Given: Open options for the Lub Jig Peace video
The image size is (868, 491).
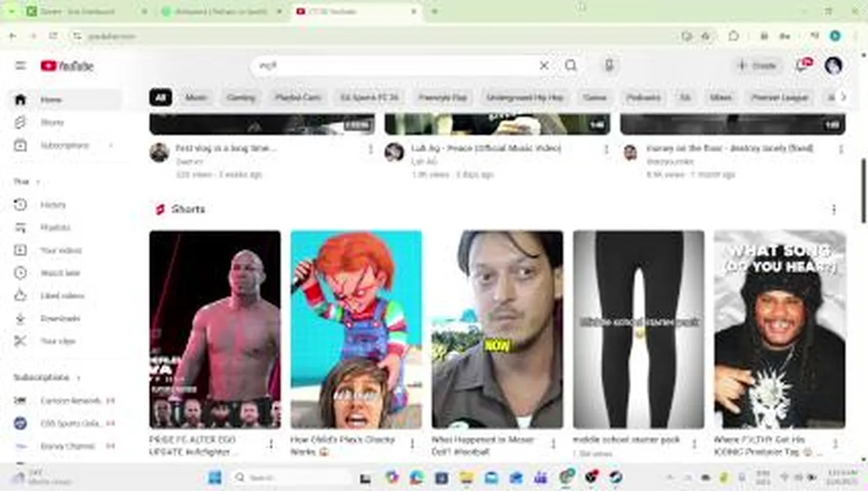Looking at the screenshot, I should coord(606,149).
